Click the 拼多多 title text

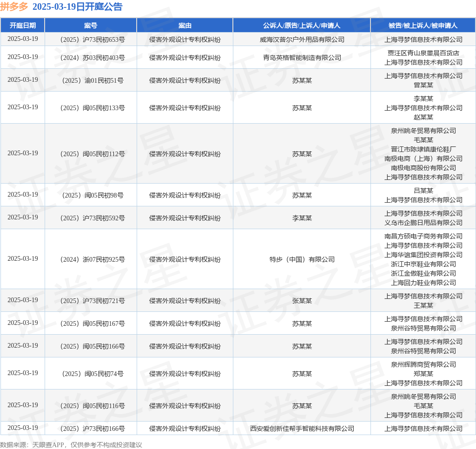pos(14,7)
